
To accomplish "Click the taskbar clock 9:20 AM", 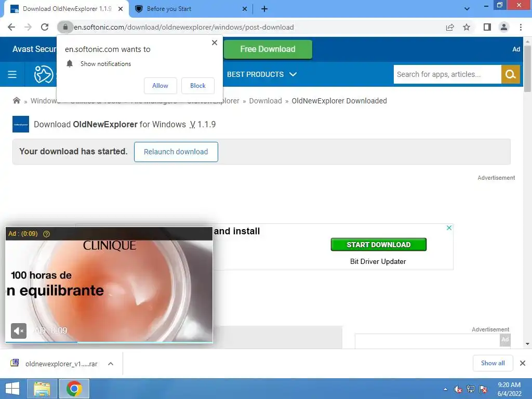I will [x=509, y=389].
